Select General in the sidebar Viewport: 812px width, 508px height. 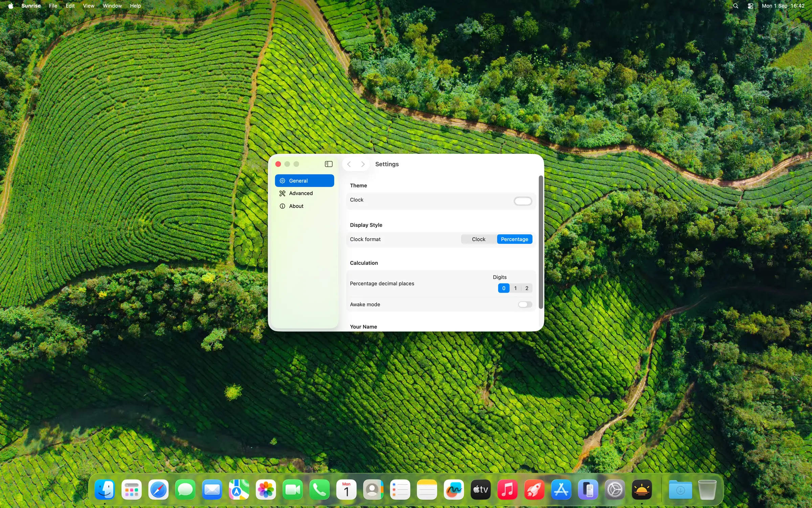(x=304, y=181)
